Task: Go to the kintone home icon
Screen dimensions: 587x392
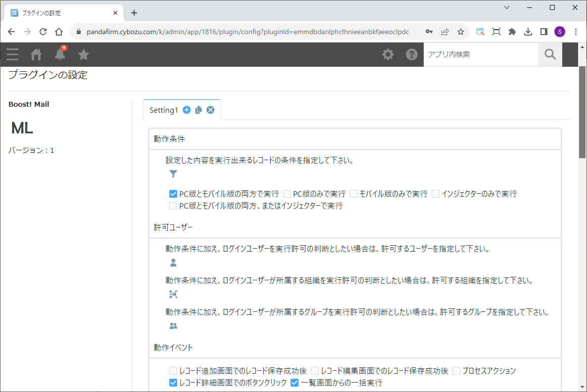Action: click(x=36, y=54)
